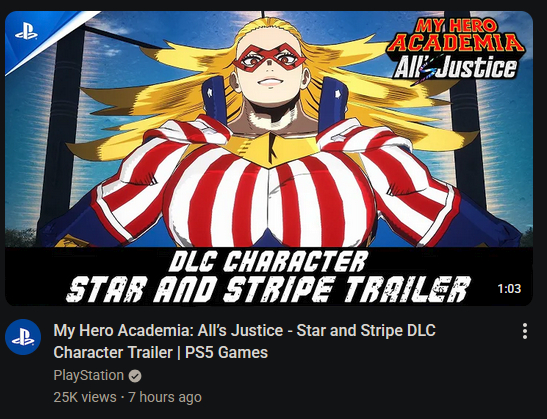The image size is (547, 419).
Task: Click the 1:03 duration badge
Action: [509, 289]
